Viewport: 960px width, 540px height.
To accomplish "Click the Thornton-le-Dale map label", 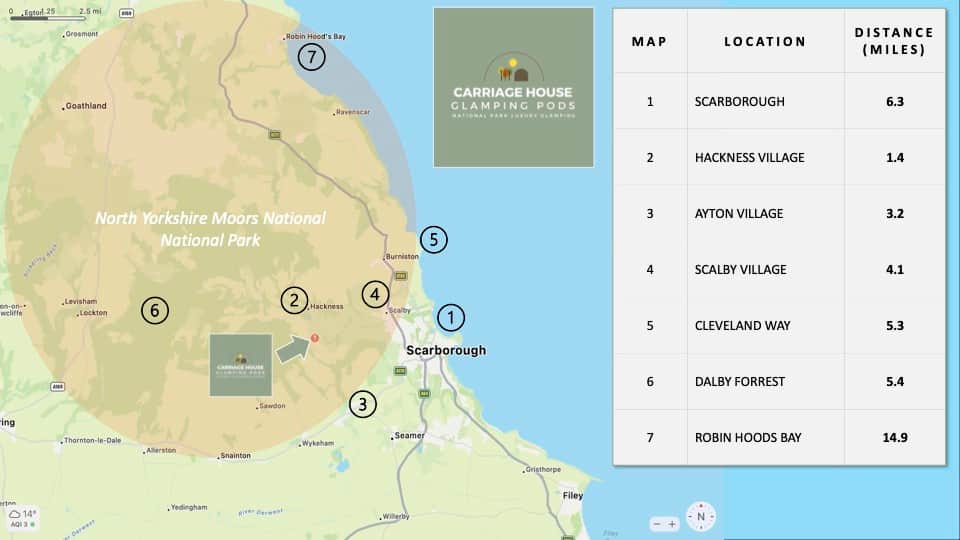I will pos(92,440).
